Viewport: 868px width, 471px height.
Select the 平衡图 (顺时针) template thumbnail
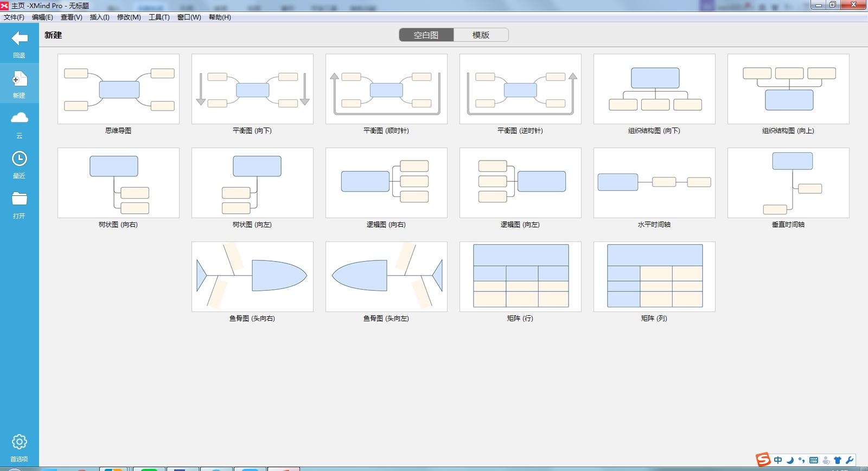click(x=386, y=89)
